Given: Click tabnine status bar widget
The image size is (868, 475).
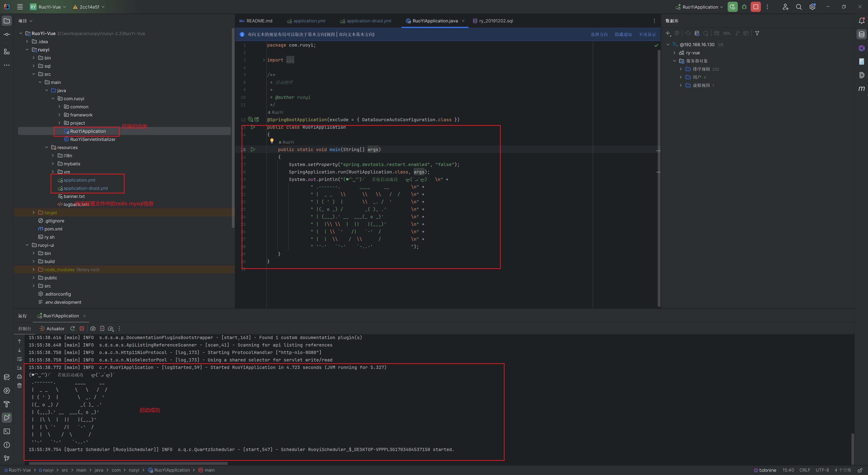Looking at the screenshot, I should click(x=765, y=470).
